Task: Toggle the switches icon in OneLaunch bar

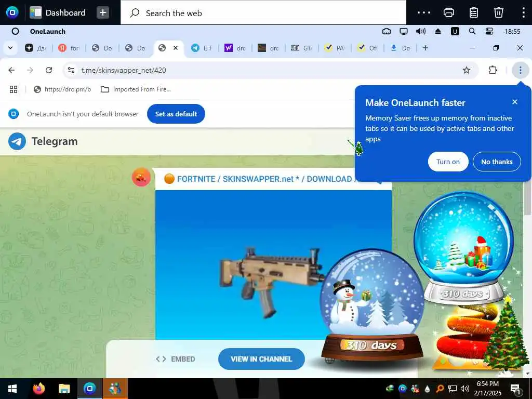Action: click(489, 32)
